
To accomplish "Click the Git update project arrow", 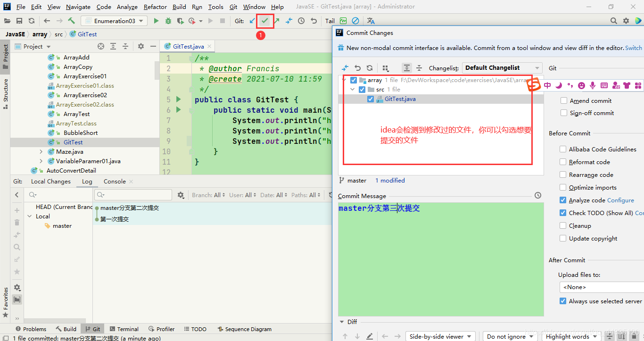I will point(253,21).
